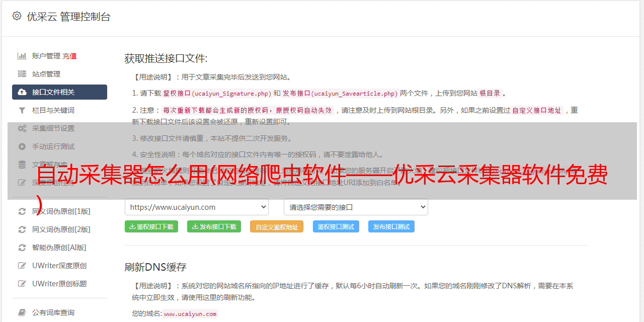The height and width of the screenshot is (322, 644).
Task: Expand the 请选择您需要的接口 dropdown
Action: 356,207
